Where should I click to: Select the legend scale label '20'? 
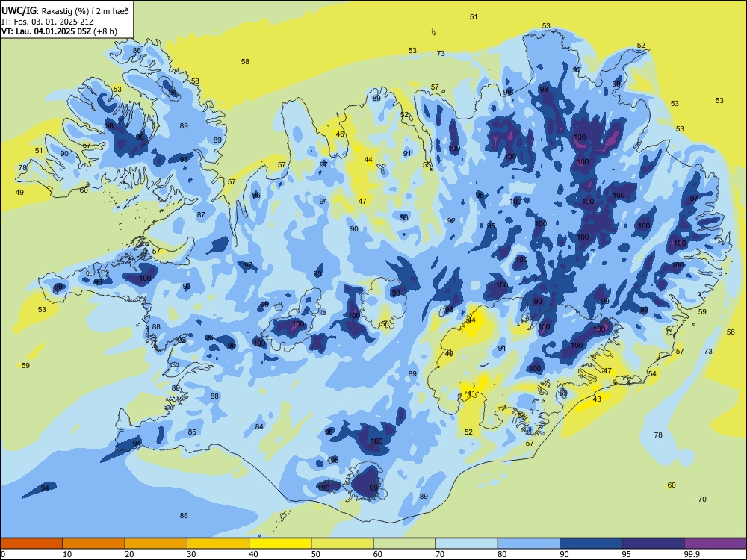[x=129, y=554]
